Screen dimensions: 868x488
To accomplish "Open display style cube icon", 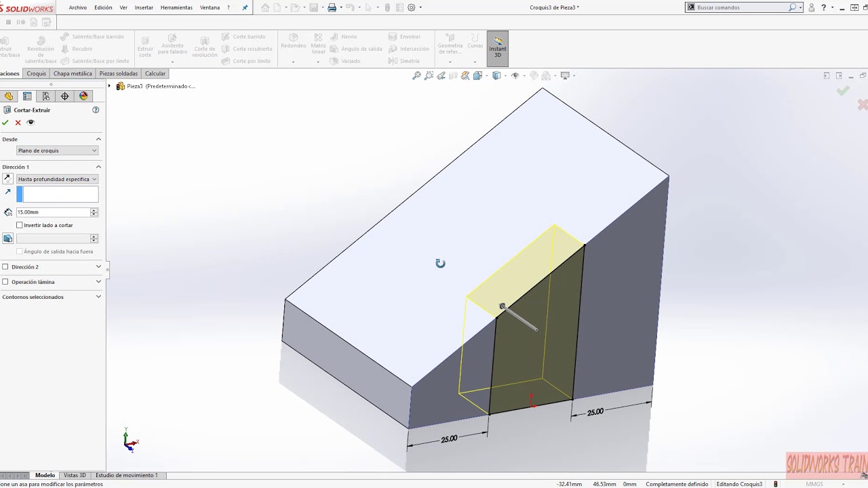I will point(496,76).
